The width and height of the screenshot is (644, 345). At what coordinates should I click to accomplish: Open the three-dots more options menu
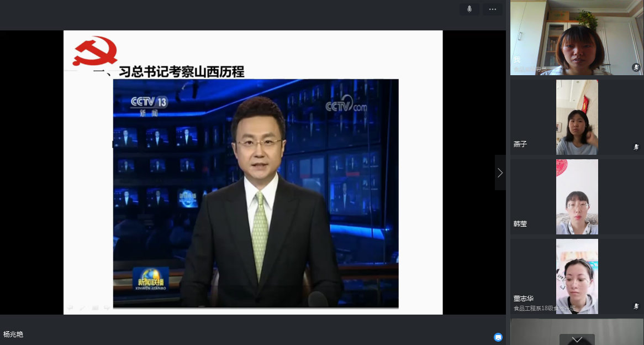pyautogui.click(x=492, y=9)
